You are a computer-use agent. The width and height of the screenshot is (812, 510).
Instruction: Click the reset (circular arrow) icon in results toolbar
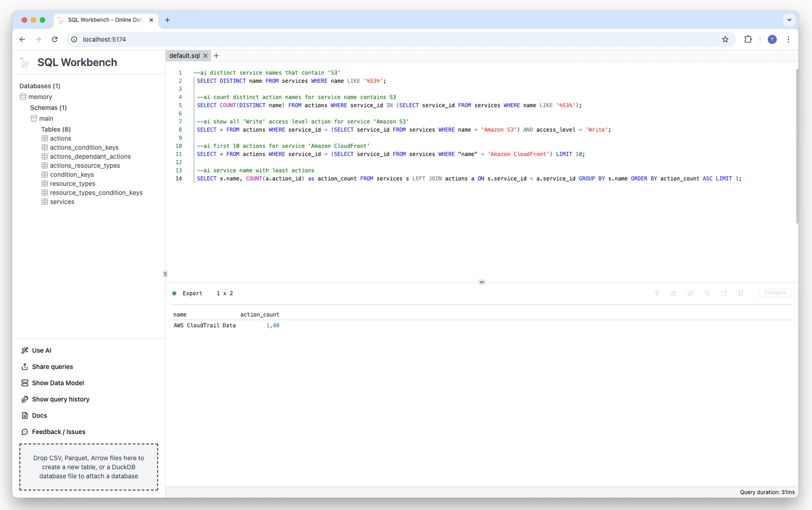(x=707, y=293)
